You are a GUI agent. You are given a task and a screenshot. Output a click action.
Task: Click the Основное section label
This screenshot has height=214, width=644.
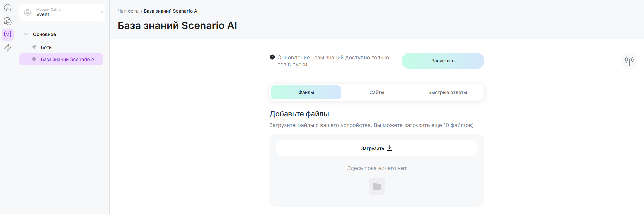click(x=44, y=34)
